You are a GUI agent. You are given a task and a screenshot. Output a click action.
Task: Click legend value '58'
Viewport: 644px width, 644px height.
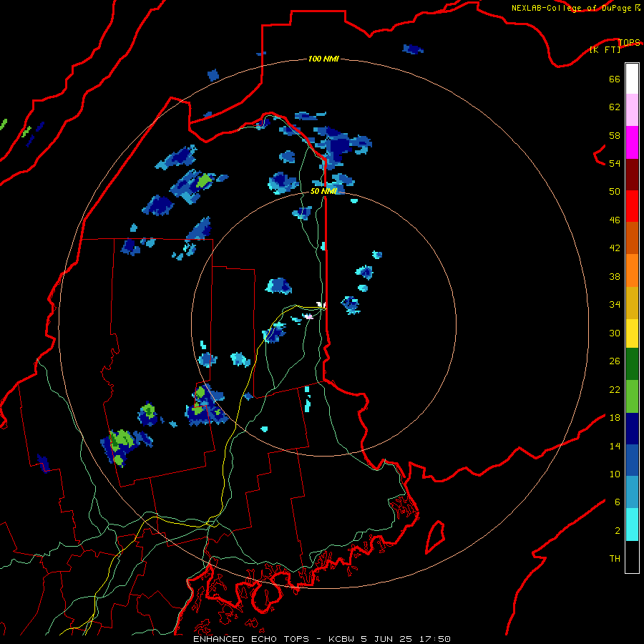(x=615, y=135)
